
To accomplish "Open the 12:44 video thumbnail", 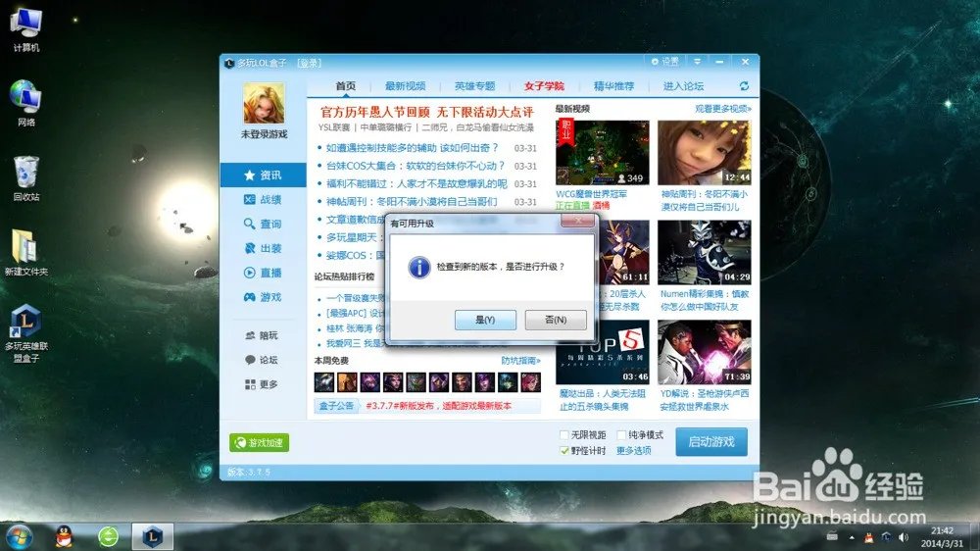I will pos(705,153).
